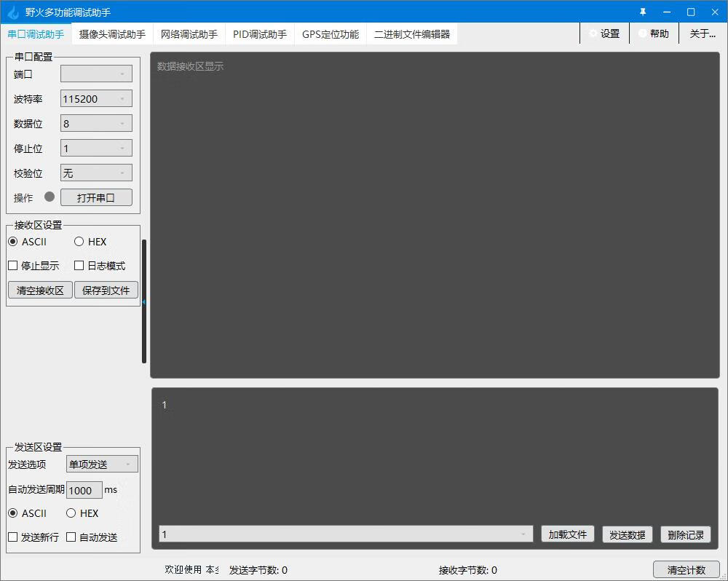
Task: Open the PID调试助手 tab
Action: point(260,34)
